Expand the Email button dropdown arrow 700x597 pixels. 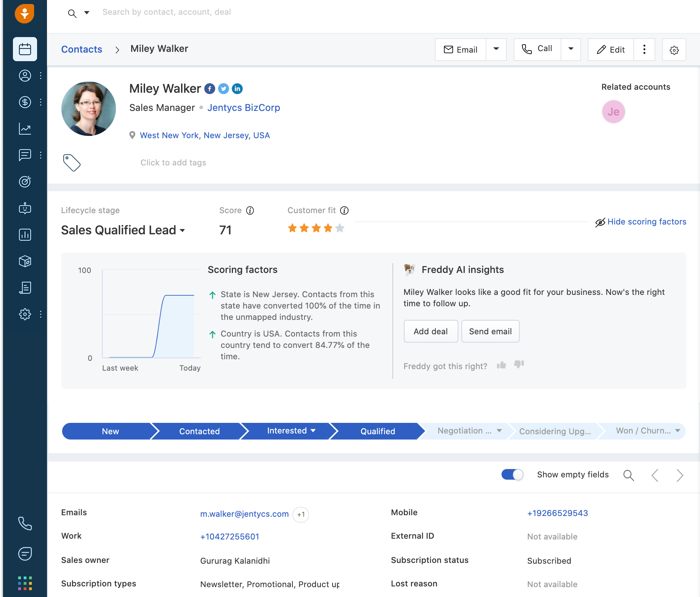(x=496, y=49)
